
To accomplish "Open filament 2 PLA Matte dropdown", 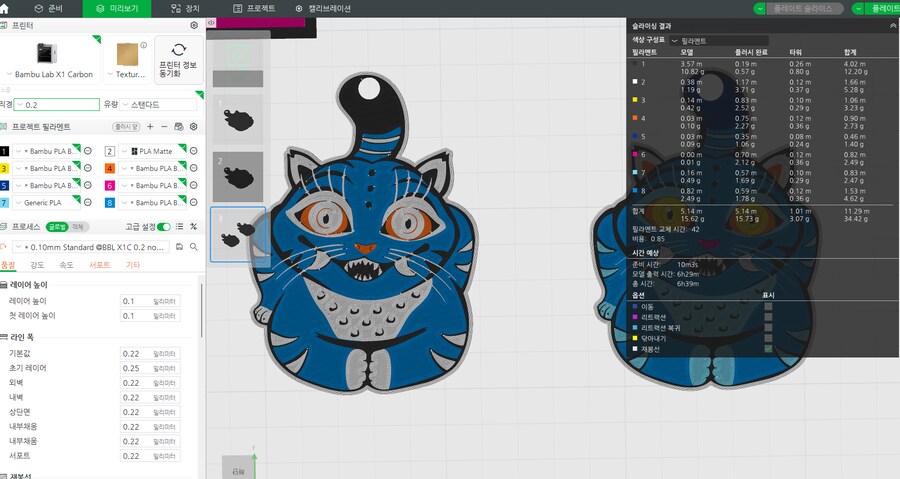I will pos(152,151).
